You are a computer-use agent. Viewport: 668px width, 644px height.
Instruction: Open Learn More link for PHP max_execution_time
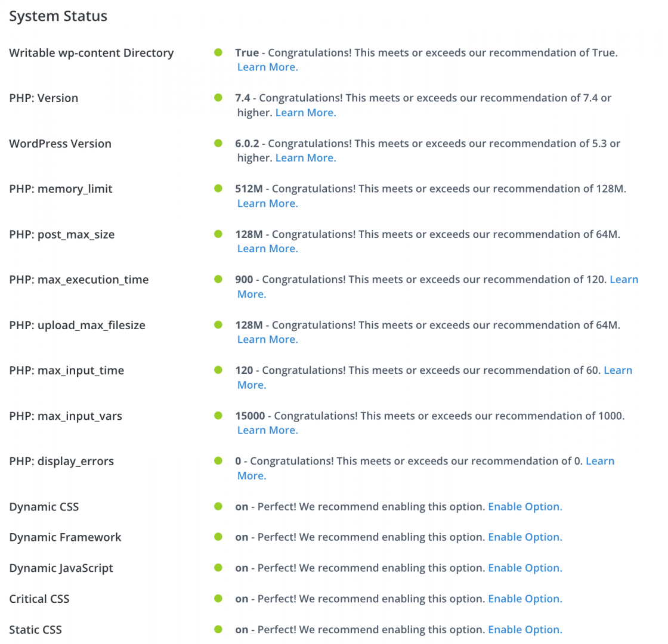click(x=624, y=280)
